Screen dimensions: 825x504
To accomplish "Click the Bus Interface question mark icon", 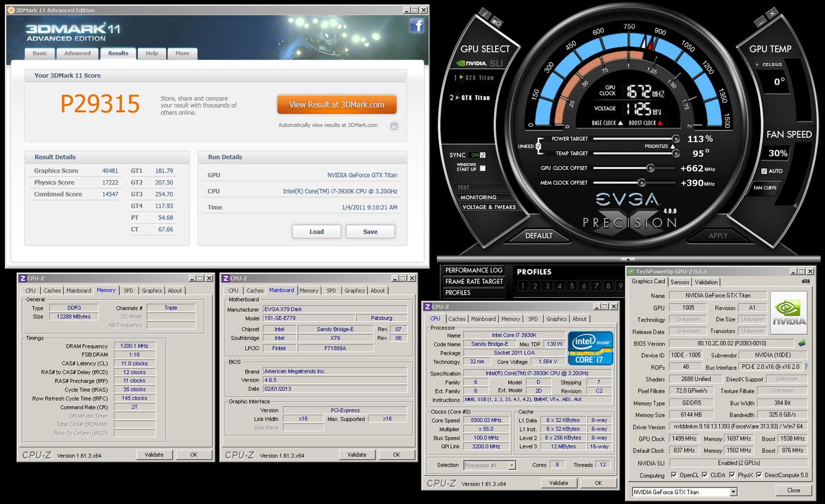I will point(806,367).
